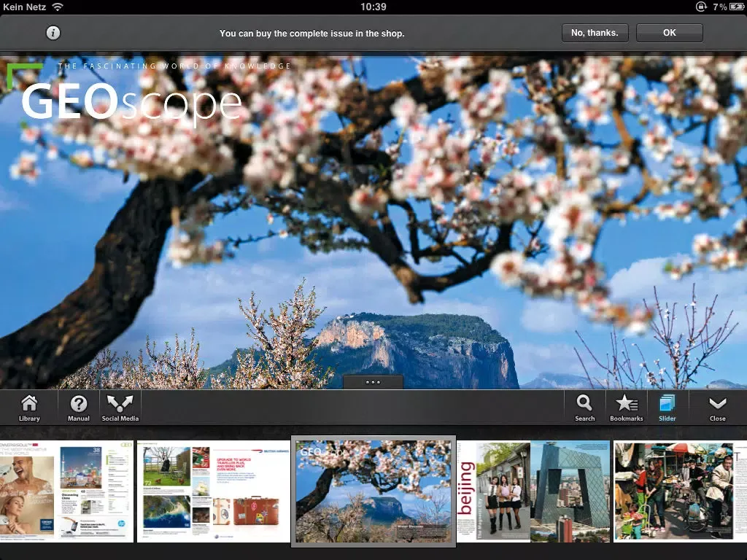Tap 'You can buy the complete issue' text
This screenshot has width=747, height=560.
point(312,34)
